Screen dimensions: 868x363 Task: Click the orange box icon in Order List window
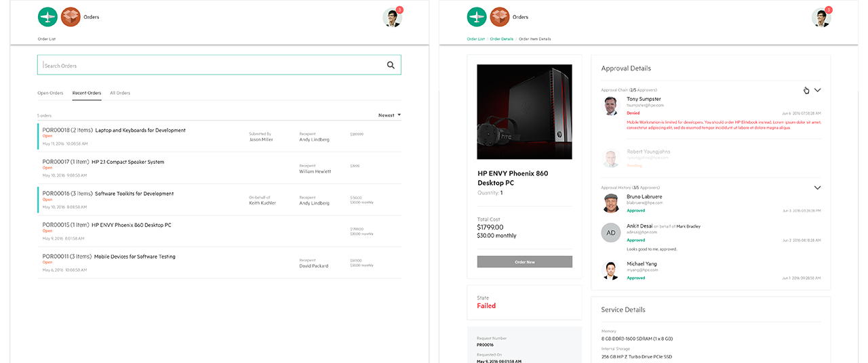coord(71,17)
